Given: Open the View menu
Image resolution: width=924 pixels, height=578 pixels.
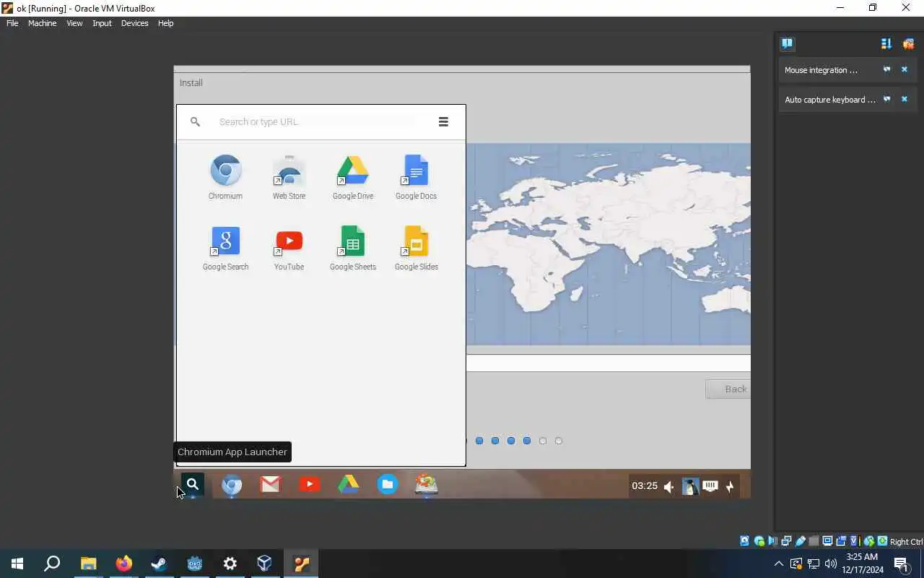Looking at the screenshot, I should (74, 23).
